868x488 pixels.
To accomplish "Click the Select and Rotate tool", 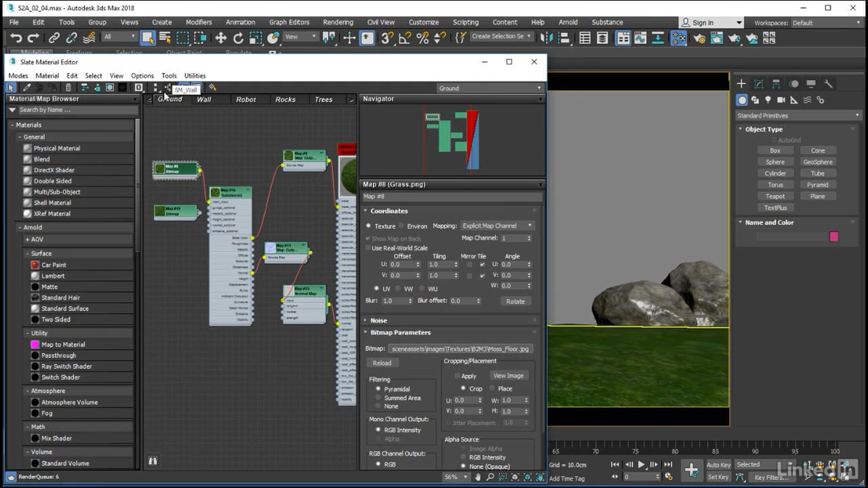I will pos(238,38).
